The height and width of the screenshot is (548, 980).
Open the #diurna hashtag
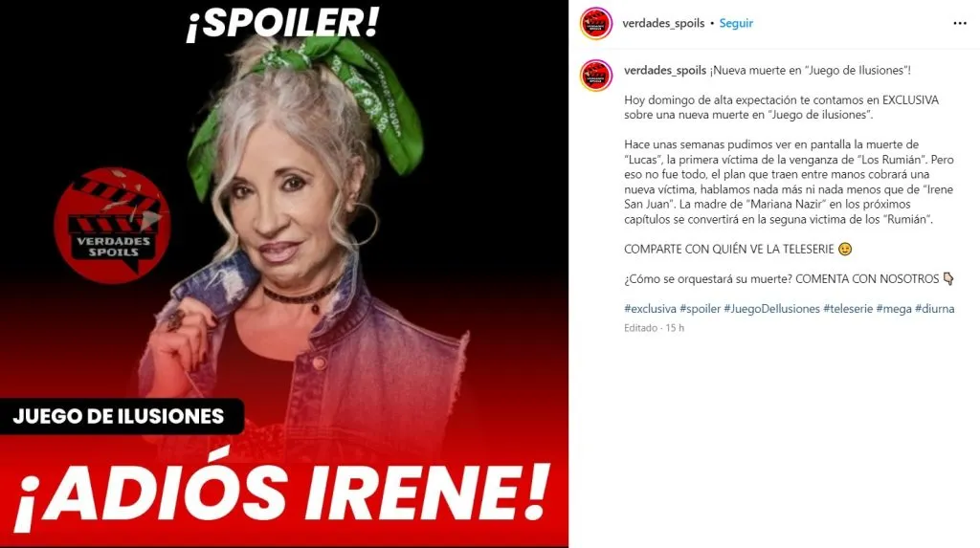coord(934,309)
